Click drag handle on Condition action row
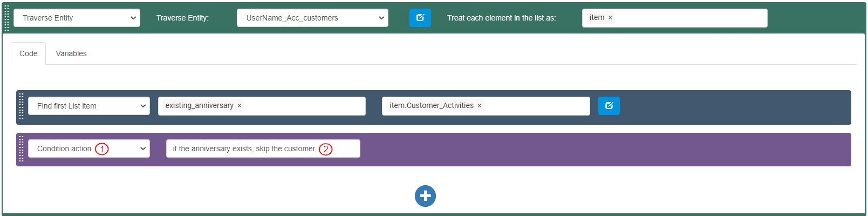The image size is (868, 216). pos(22,148)
